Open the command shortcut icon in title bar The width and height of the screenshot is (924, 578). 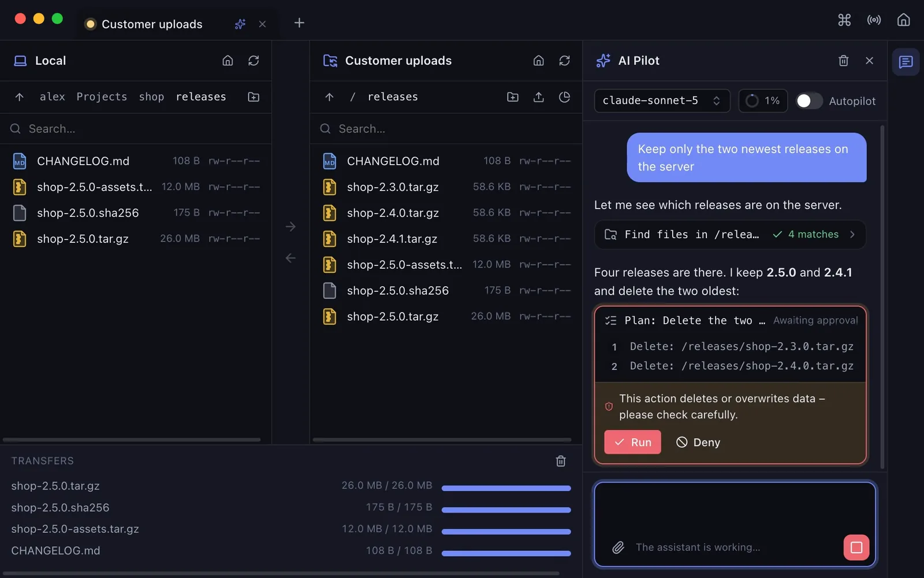(844, 20)
